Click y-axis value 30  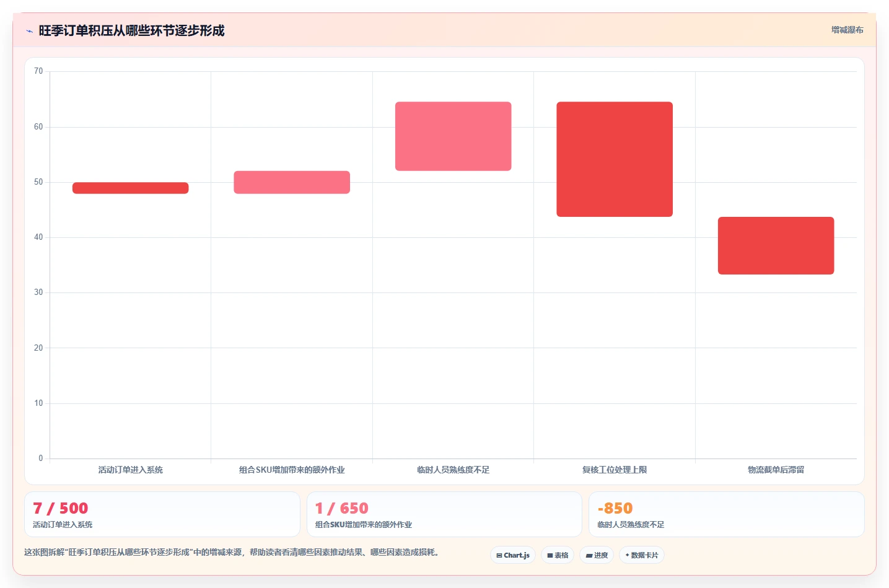pyautogui.click(x=38, y=292)
